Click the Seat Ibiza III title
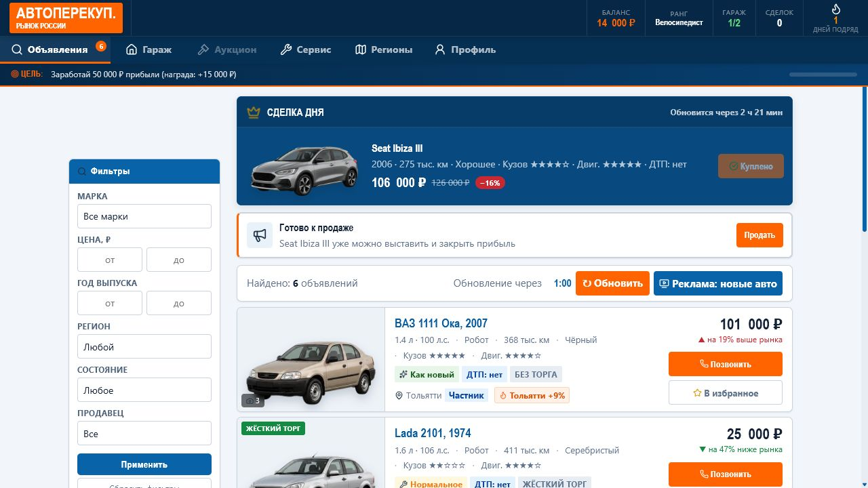 [x=397, y=148]
